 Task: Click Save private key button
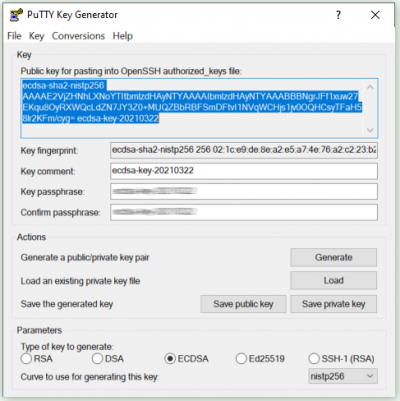click(334, 304)
